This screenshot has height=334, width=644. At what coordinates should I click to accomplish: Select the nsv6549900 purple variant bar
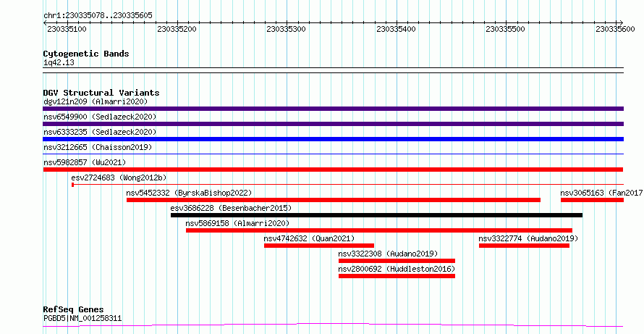point(333,124)
